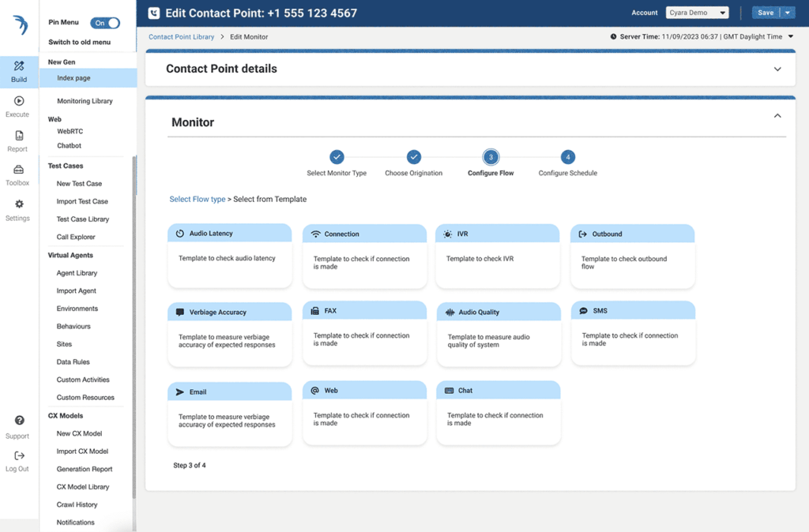This screenshot has width=809, height=532.
Task: Click the Cyara bird logo
Action: (20, 24)
